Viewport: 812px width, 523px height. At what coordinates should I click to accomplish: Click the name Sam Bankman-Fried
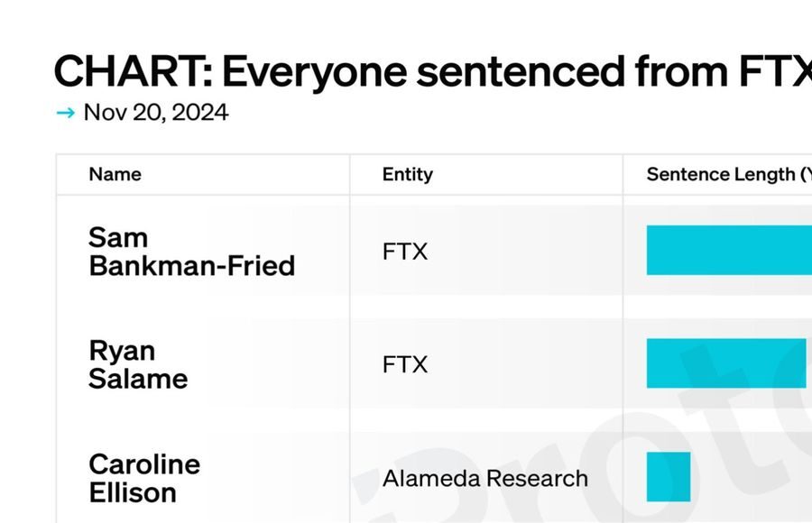[x=191, y=252]
